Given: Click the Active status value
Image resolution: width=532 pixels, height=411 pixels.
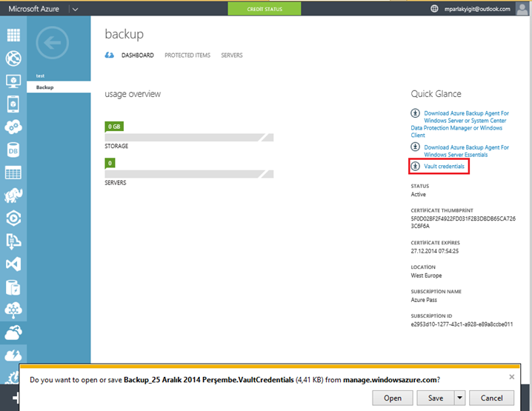Looking at the screenshot, I should (418, 194).
